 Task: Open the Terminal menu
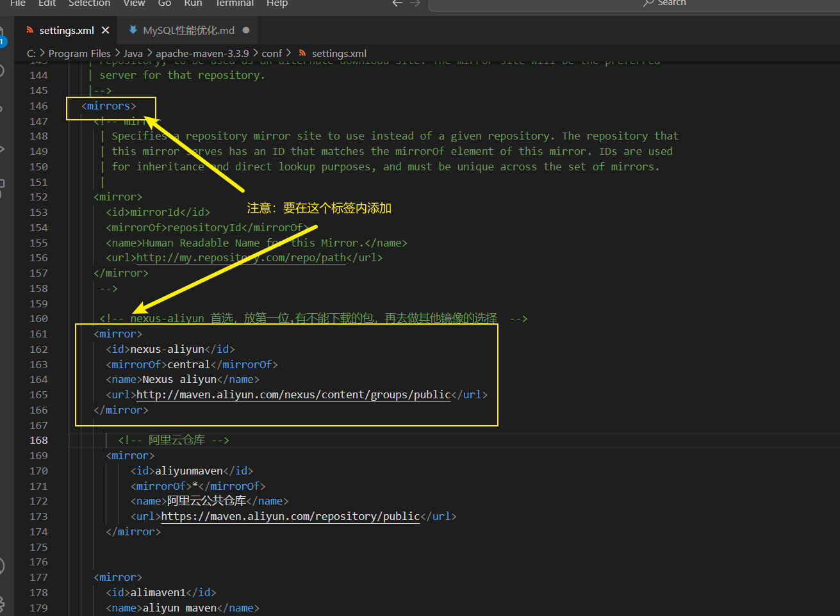click(x=234, y=3)
